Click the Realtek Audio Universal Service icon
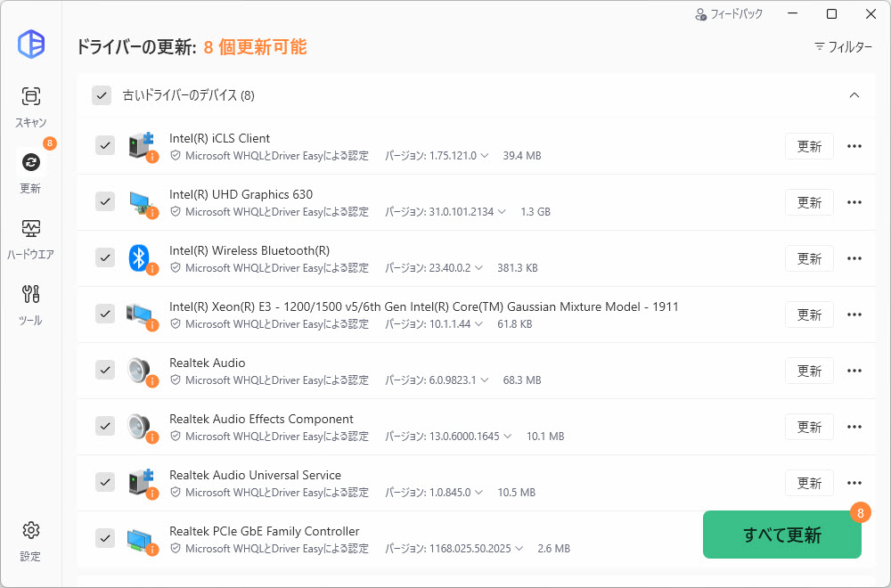The width and height of the screenshot is (891, 588). point(142,484)
